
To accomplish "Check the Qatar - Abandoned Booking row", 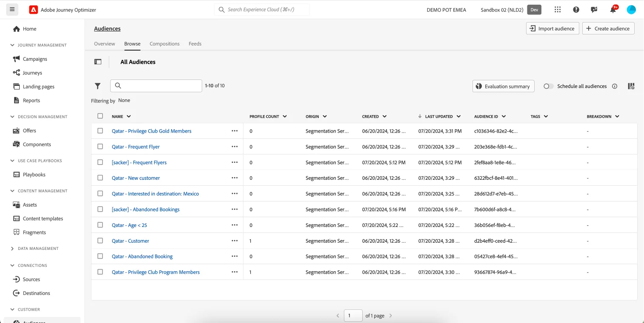I will tap(100, 256).
